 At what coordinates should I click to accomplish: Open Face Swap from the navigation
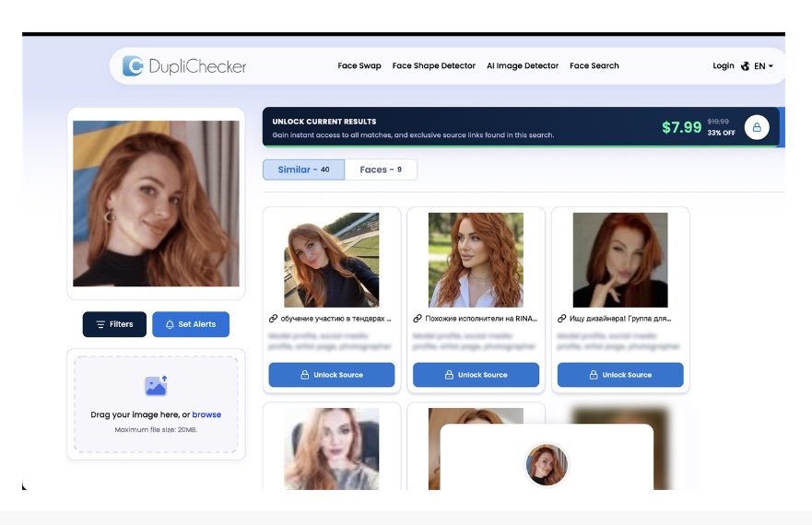click(x=359, y=65)
